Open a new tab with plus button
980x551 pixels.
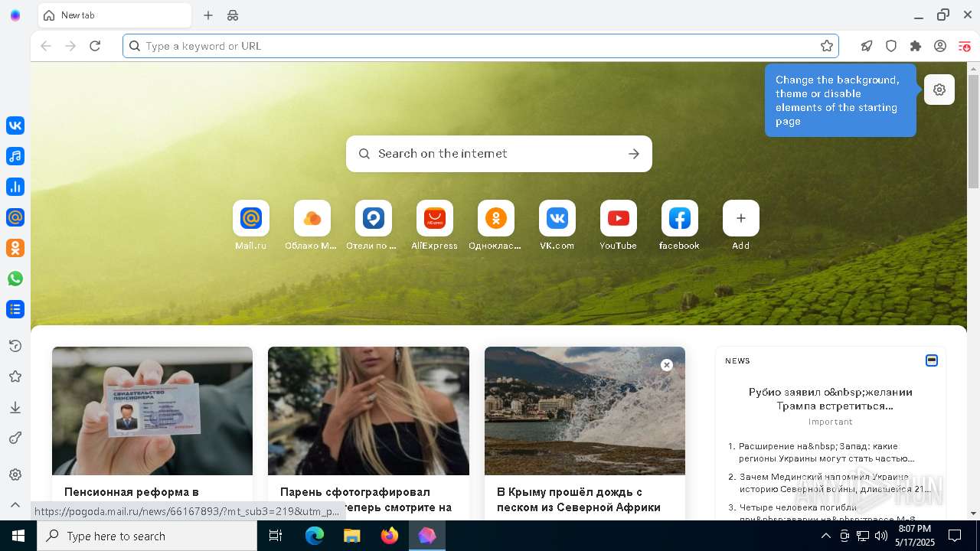point(208,15)
